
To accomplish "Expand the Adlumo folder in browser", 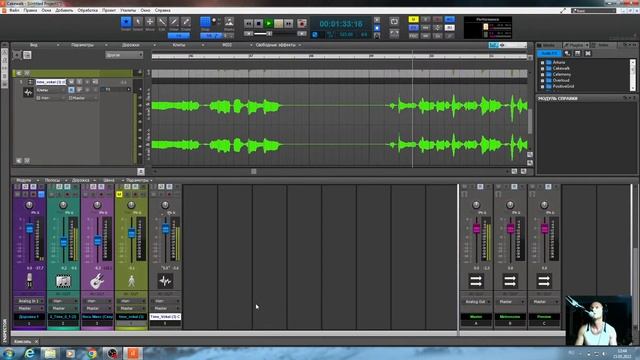I will point(542,62).
